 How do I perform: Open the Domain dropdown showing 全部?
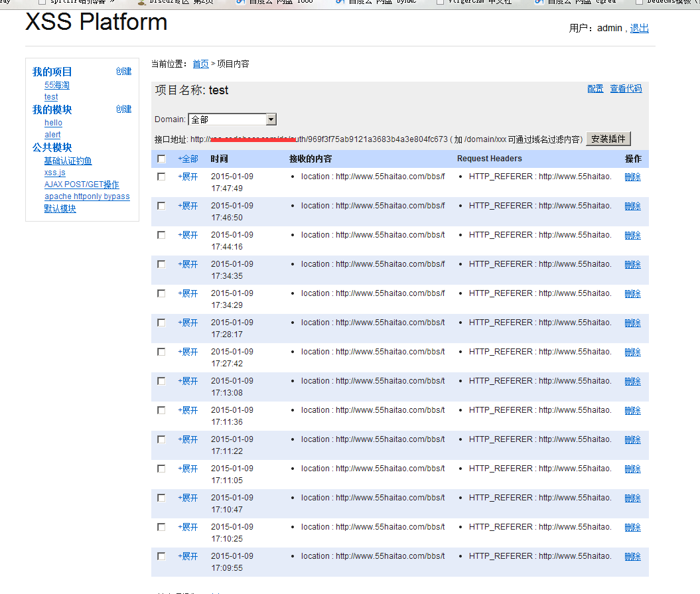(232, 119)
